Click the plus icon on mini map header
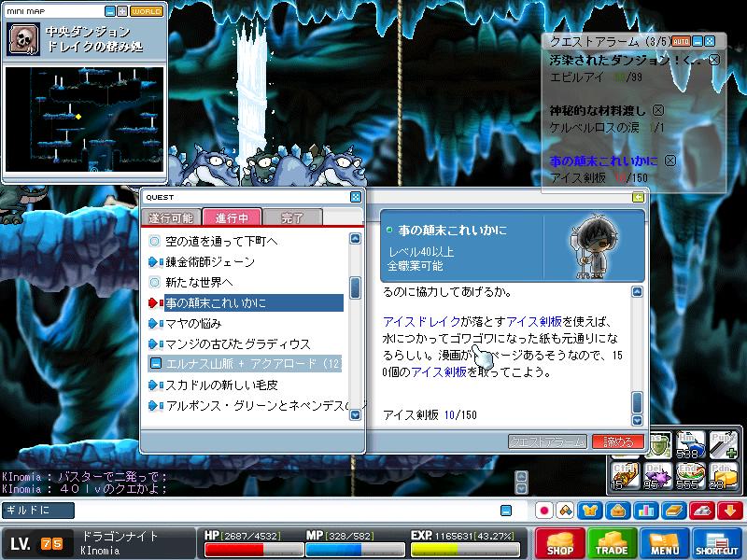747x560 pixels. (x=122, y=11)
